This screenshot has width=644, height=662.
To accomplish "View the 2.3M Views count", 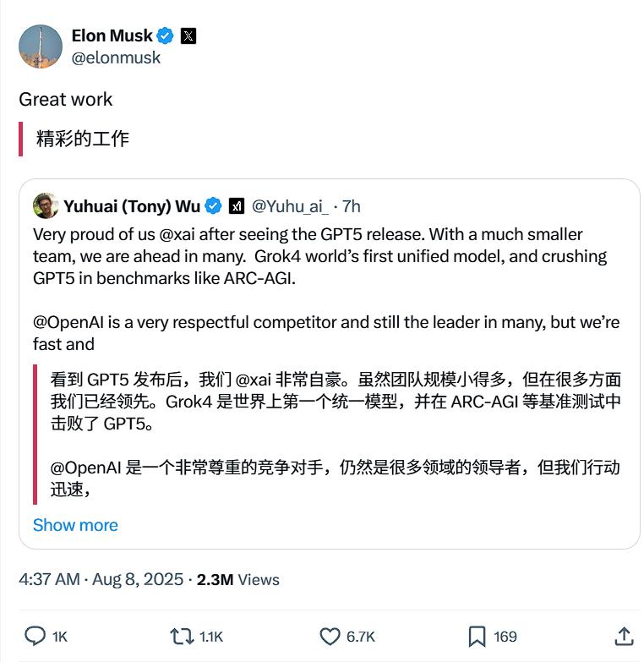I will tap(238, 580).
